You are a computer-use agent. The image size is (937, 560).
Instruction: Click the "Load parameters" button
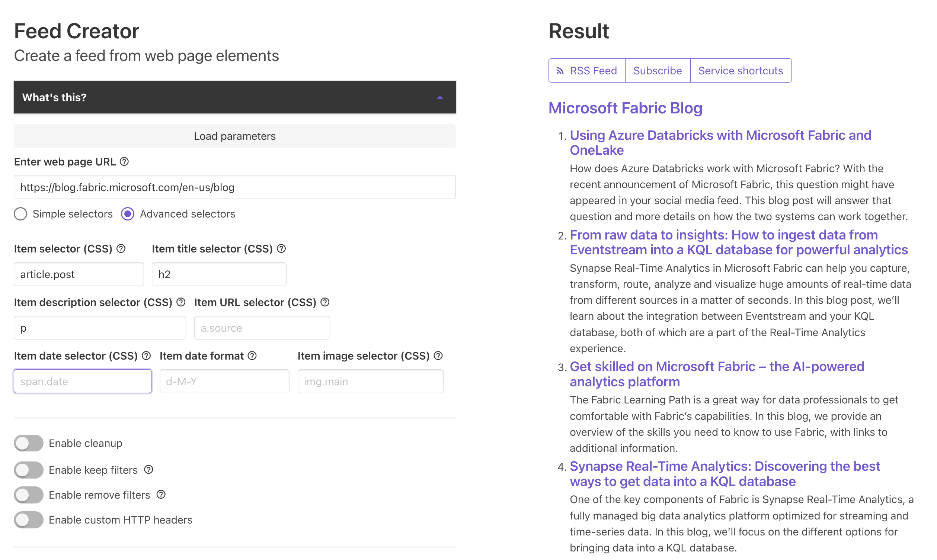point(234,136)
